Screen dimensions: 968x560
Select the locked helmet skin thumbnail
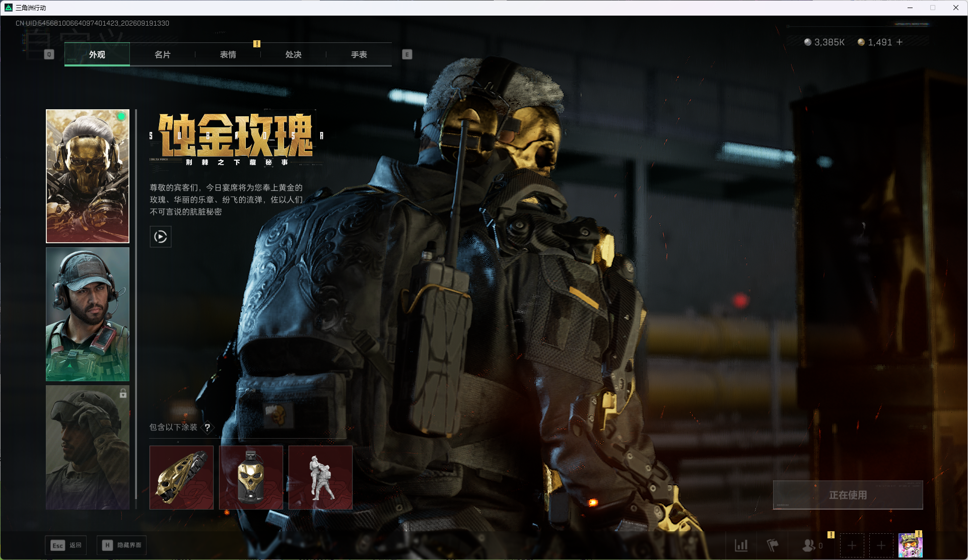coord(88,447)
